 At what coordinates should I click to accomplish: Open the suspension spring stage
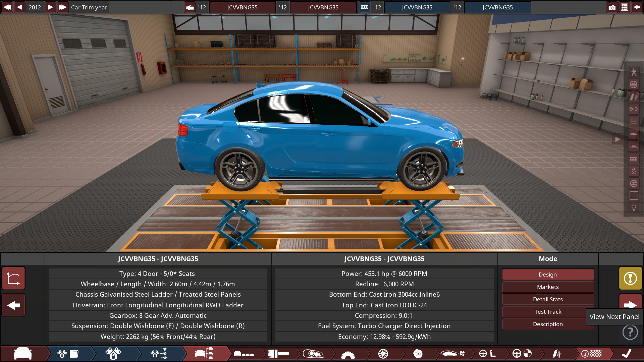click(557, 354)
